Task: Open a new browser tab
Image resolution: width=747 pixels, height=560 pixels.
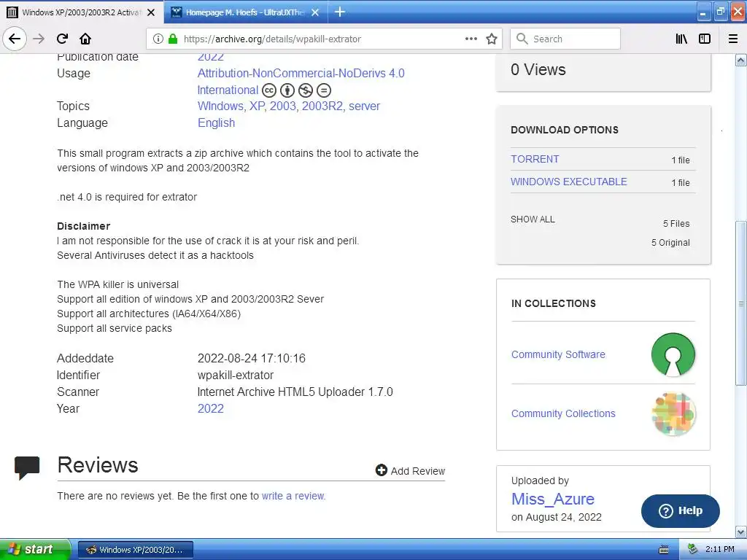Action: tap(340, 12)
